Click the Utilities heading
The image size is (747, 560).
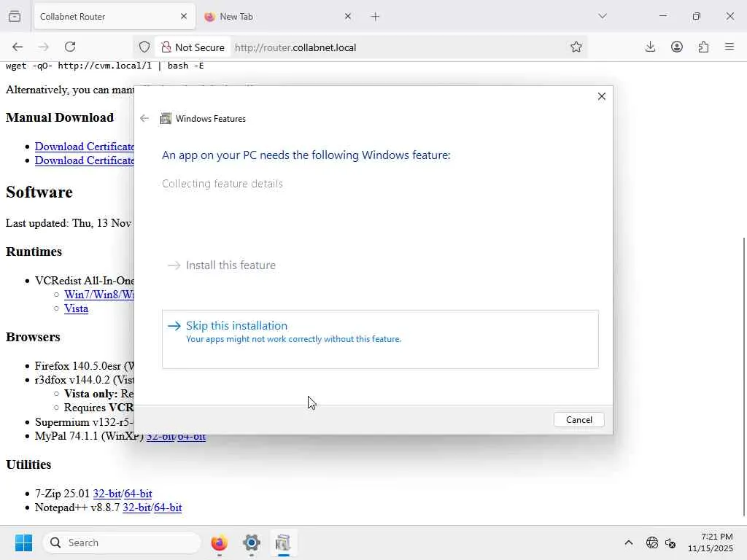28,464
